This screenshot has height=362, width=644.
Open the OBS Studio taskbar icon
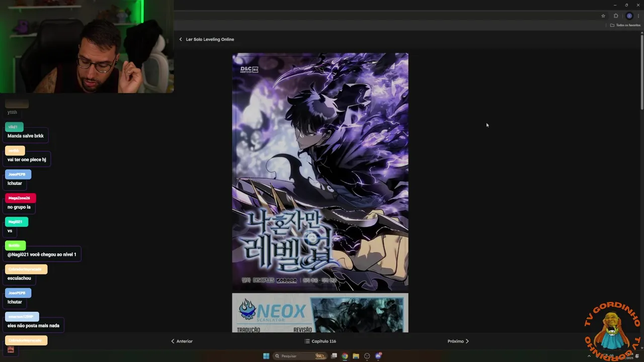pos(367,356)
